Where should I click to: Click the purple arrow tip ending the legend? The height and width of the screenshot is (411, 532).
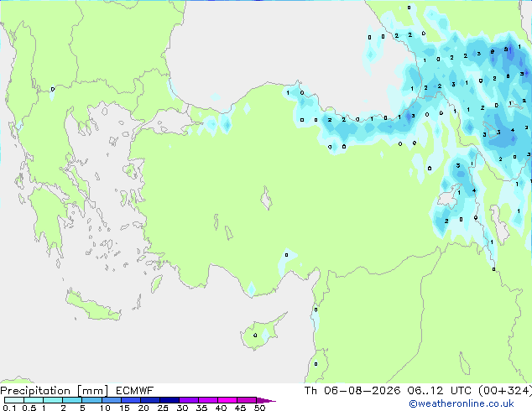click(266, 400)
